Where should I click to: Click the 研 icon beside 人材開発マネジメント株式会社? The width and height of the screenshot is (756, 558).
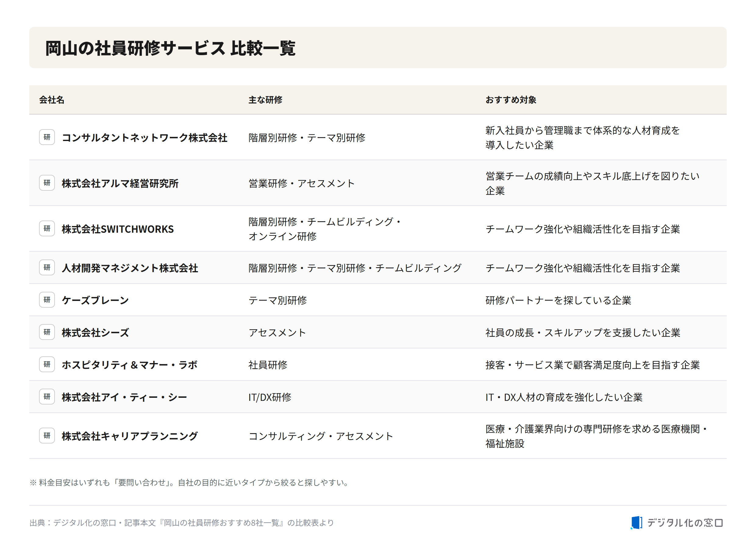(x=47, y=267)
